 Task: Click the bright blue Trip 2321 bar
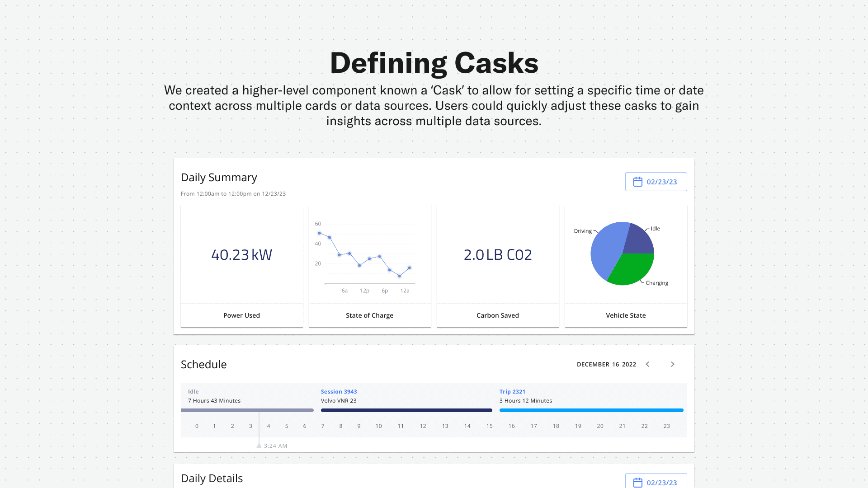coord(591,410)
